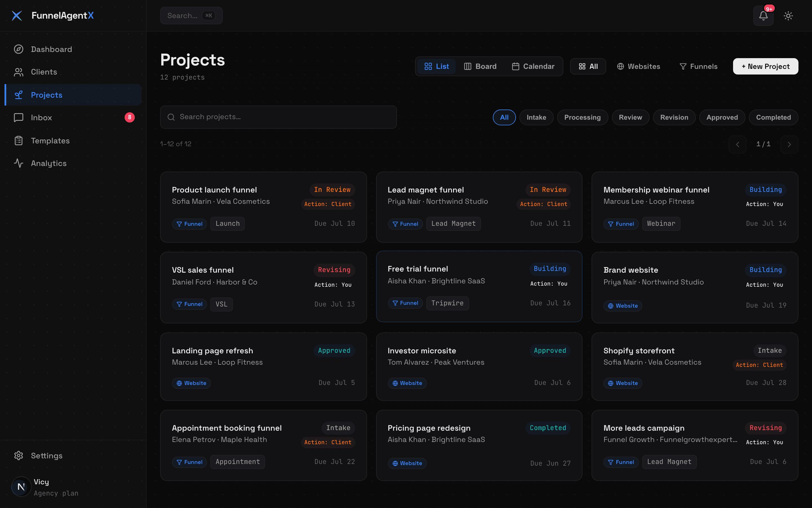Go to next page chevron
812x508 pixels.
tap(789, 144)
